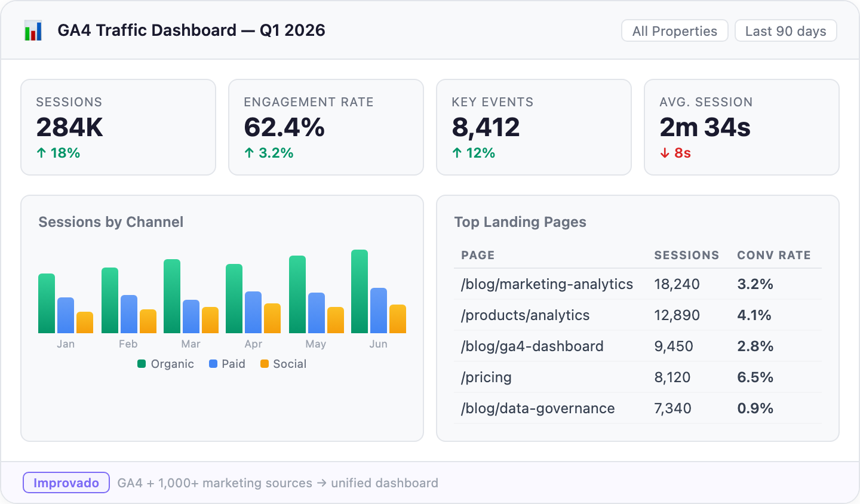
Task: Toggle the Organic series in the legend
Action: (165, 364)
